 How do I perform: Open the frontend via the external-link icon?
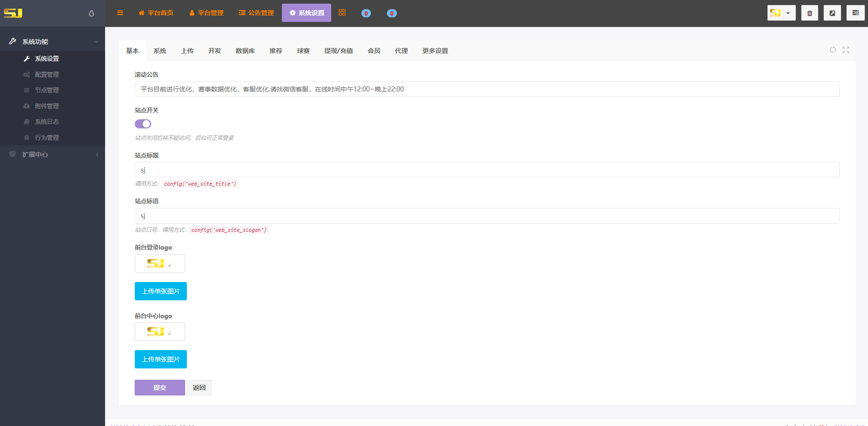[832, 13]
